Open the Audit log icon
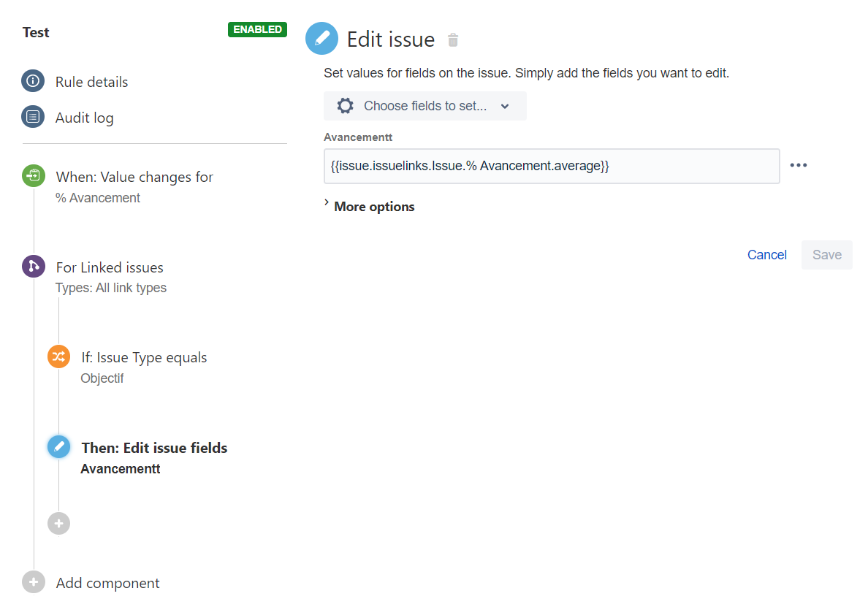The image size is (868, 599). (x=33, y=117)
